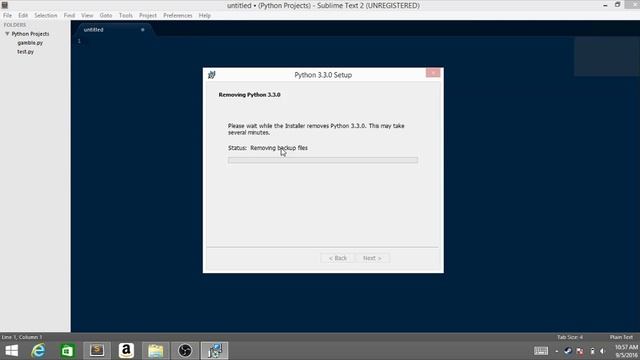The height and width of the screenshot is (360, 640).
Task: Open test.py in the sidebar
Action: pyautogui.click(x=25, y=52)
